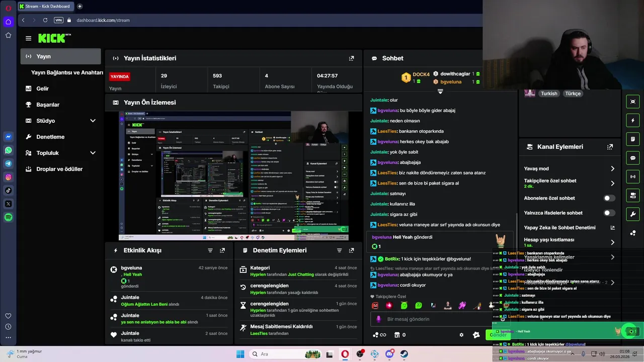Click the Opera sidebar bookmarks star icon
The width and height of the screenshot is (644, 362).
9,35
